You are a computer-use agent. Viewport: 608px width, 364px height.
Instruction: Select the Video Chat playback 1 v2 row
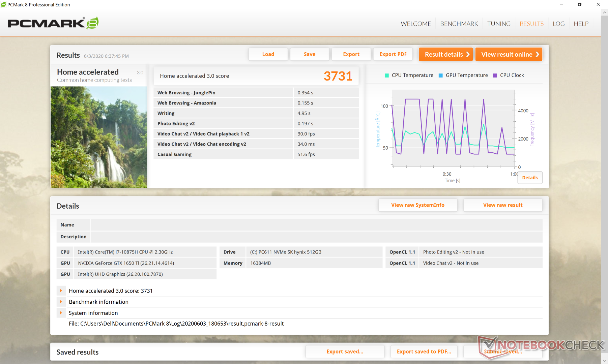(256, 134)
